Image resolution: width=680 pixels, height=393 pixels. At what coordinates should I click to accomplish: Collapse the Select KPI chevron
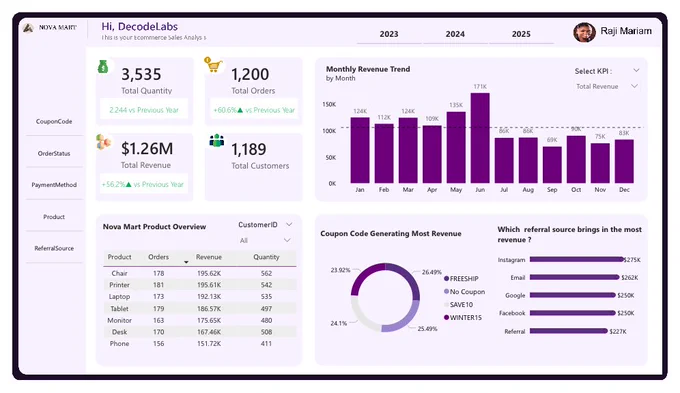(x=636, y=70)
